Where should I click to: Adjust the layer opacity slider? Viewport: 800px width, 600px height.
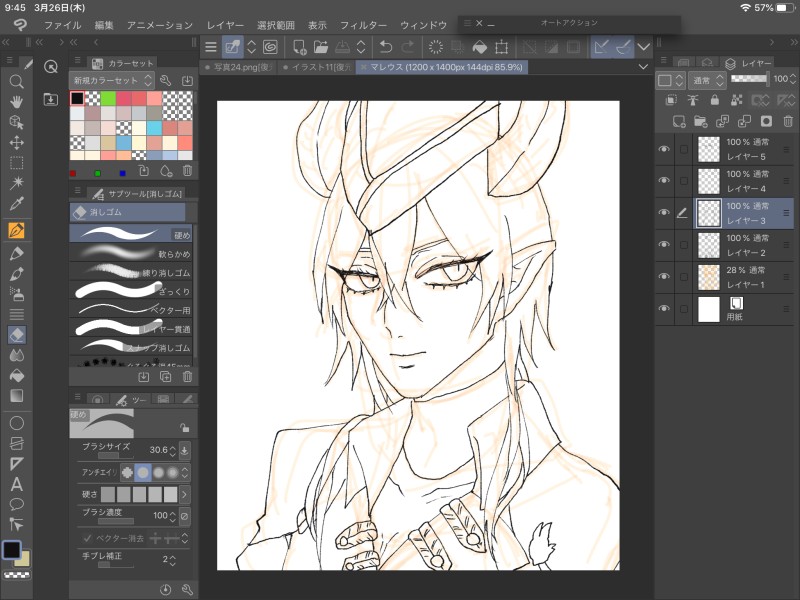pyautogui.click(x=749, y=79)
